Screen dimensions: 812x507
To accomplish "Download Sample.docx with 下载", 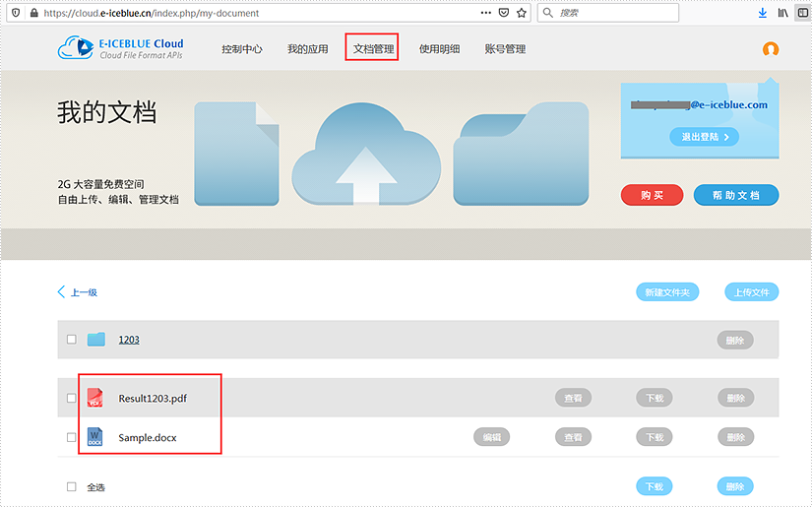I will coord(655,437).
